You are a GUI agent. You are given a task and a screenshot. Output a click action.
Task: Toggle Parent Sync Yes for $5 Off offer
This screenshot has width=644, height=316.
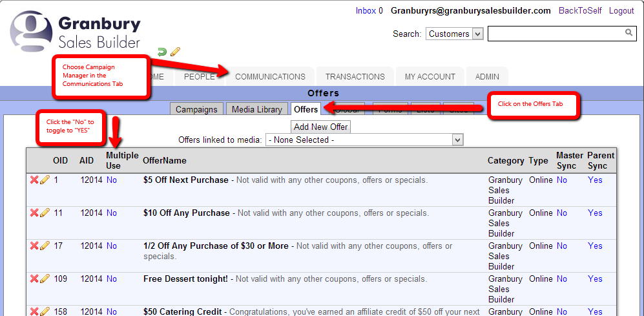(x=595, y=180)
